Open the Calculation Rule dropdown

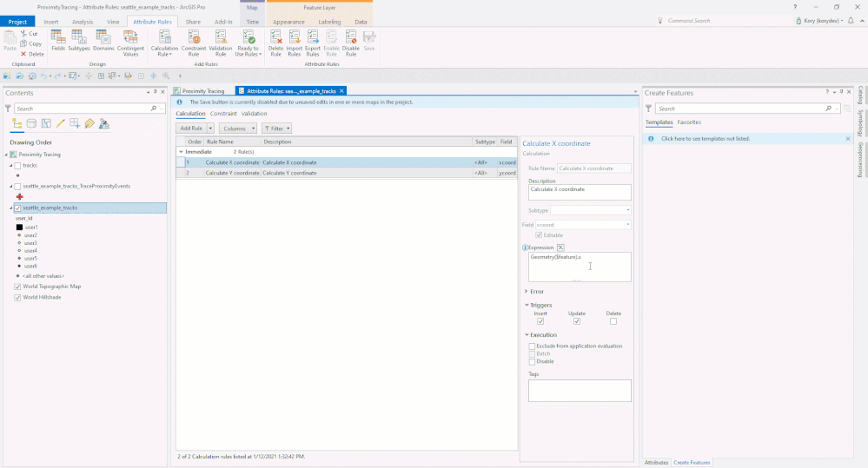(x=164, y=43)
